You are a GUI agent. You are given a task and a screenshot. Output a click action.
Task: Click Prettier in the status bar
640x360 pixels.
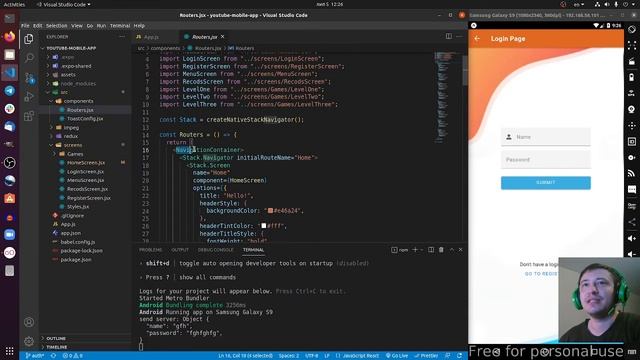click(x=426, y=356)
